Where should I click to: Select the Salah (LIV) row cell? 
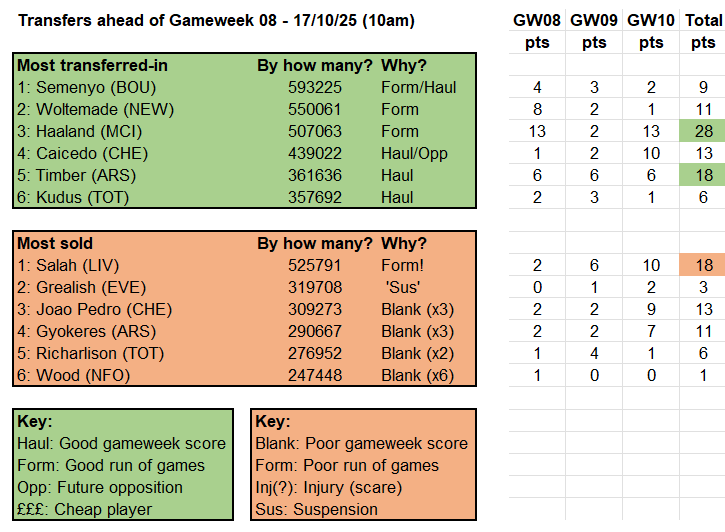click(x=62, y=266)
